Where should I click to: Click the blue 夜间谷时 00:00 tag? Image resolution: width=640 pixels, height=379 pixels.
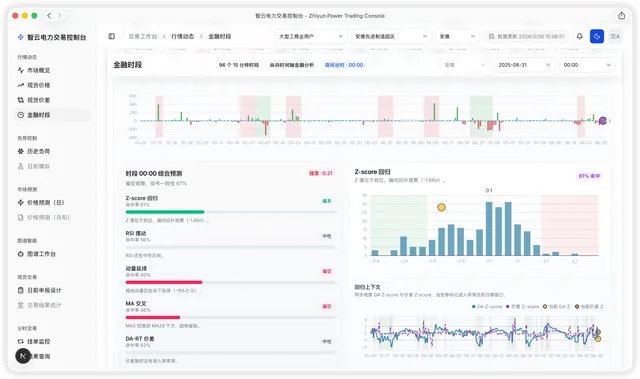[x=344, y=65]
